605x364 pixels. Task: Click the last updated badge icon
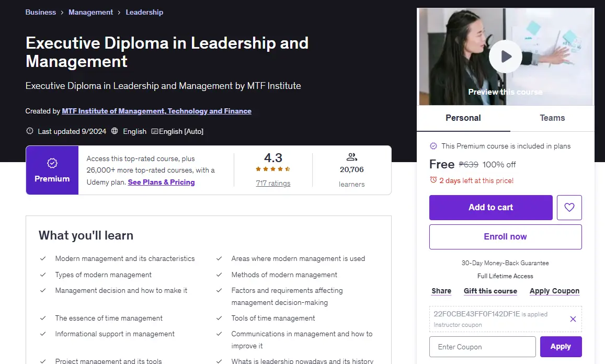point(30,131)
